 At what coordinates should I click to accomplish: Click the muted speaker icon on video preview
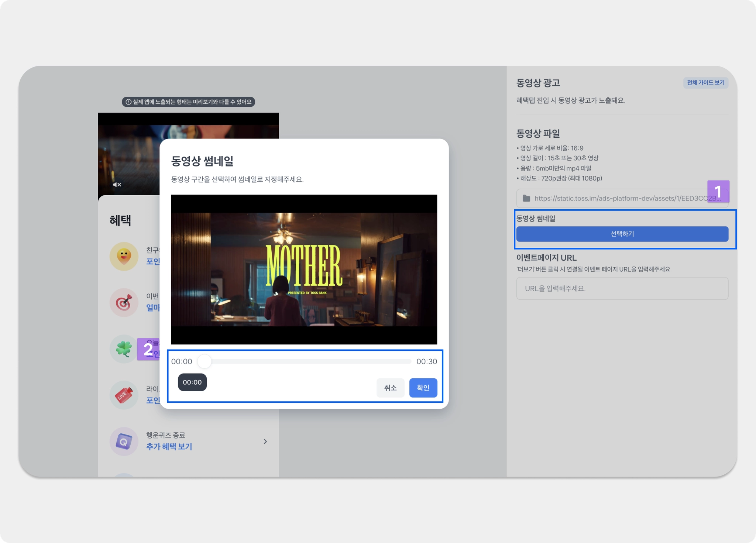pyautogui.click(x=117, y=184)
